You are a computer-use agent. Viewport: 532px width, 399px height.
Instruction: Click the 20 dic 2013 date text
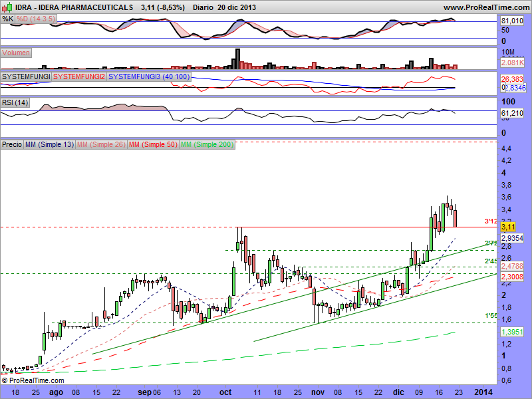click(x=237, y=7)
